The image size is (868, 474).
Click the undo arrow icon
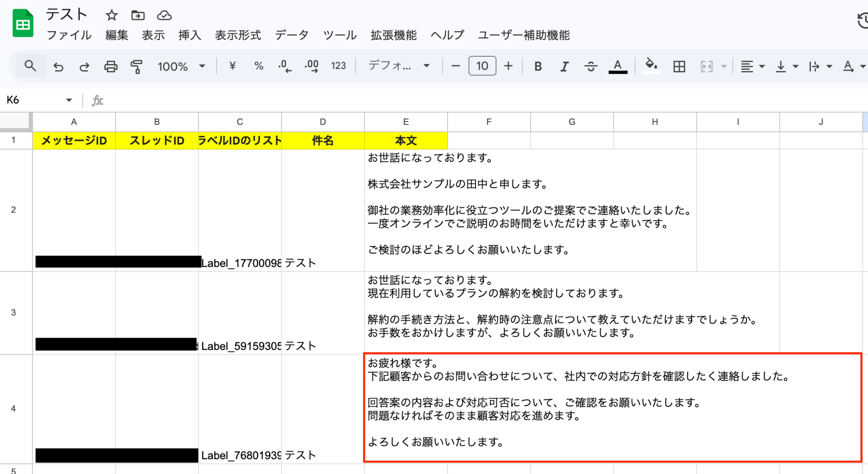click(x=58, y=67)
